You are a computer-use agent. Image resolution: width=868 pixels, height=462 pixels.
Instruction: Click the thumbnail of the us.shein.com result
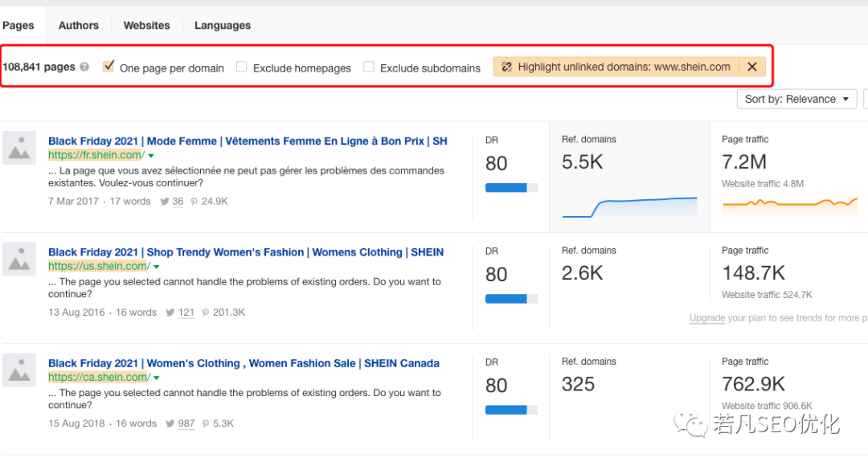18,259
